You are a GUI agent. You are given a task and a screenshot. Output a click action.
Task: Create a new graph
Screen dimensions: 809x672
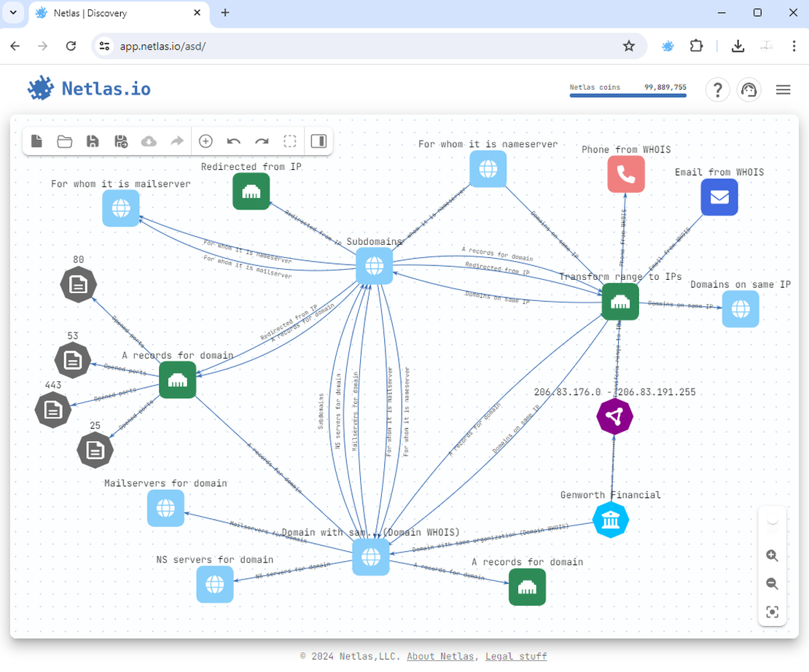pyautogui.click(x=36, y=141)
